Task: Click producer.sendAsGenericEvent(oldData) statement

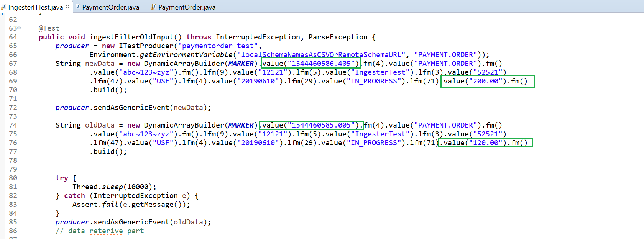Action: (x=133, y=222)
